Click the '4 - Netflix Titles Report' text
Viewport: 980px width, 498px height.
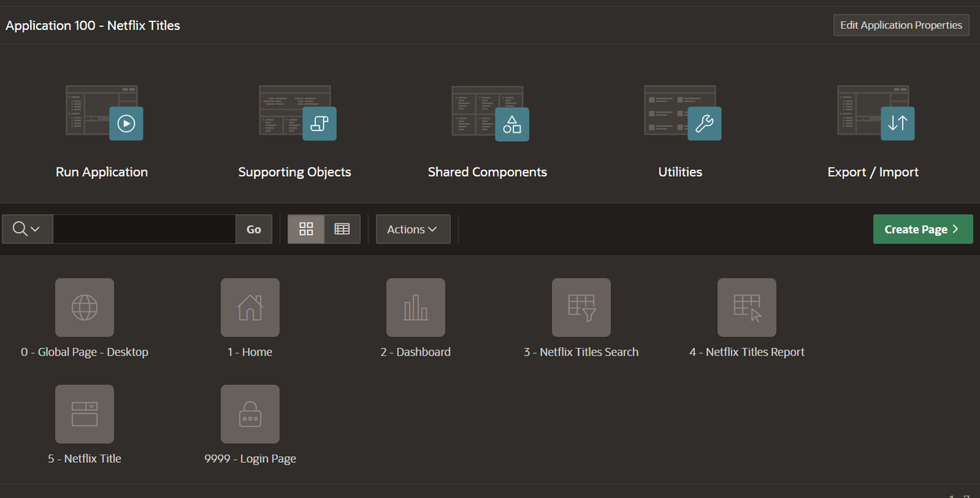click(x=746, y=352)
